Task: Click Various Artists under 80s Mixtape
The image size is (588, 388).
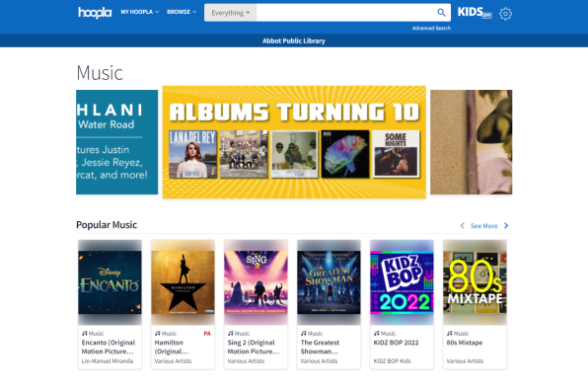Action: tap(465, 361)
